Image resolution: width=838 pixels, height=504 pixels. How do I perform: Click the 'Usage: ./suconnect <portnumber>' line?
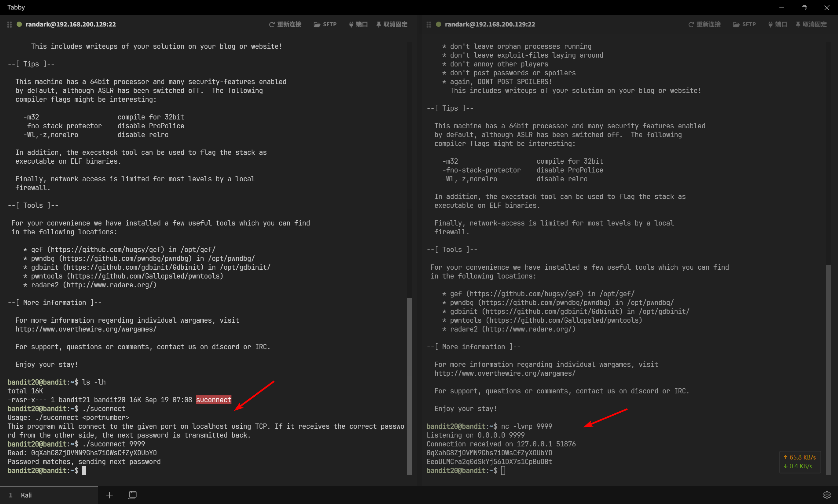click(68, 417)
